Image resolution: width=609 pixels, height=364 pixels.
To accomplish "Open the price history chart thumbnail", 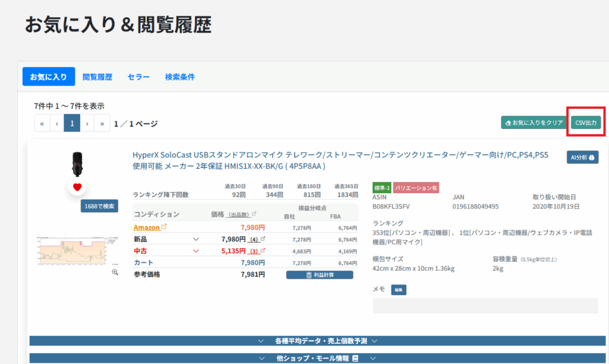I will pos(76,250).
